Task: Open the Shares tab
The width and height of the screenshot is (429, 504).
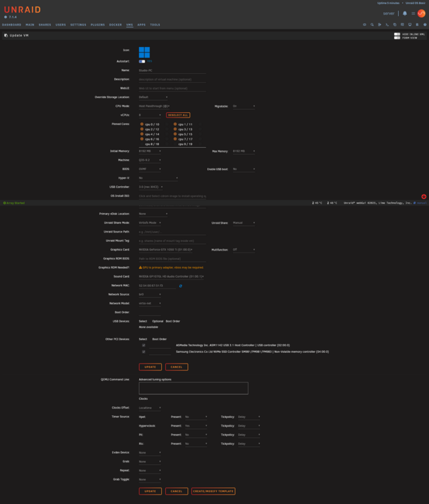Action: pos(45,25)
